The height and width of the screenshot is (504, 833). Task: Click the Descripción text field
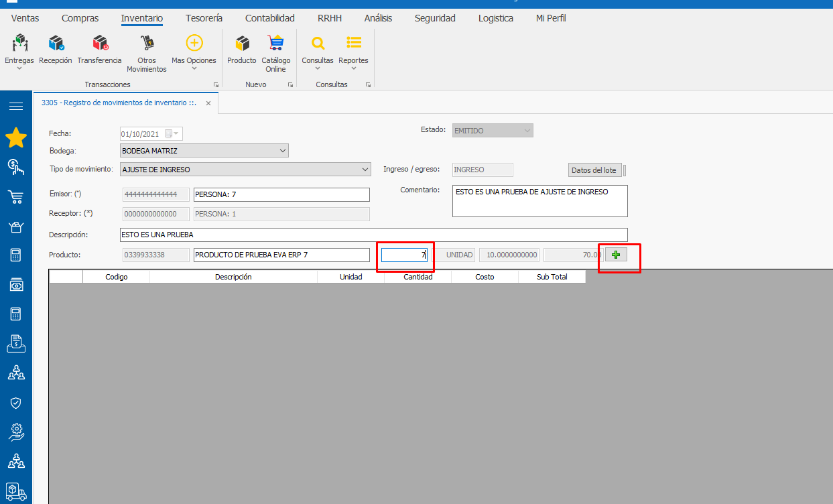click(x=373, y=235)
